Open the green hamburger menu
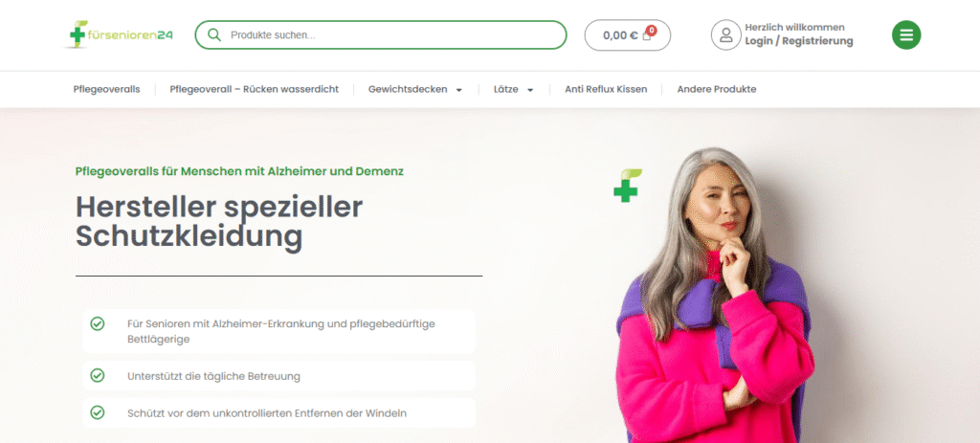Image resolution: width=980 pixels, height=443 pixels. tap(905, 35)
